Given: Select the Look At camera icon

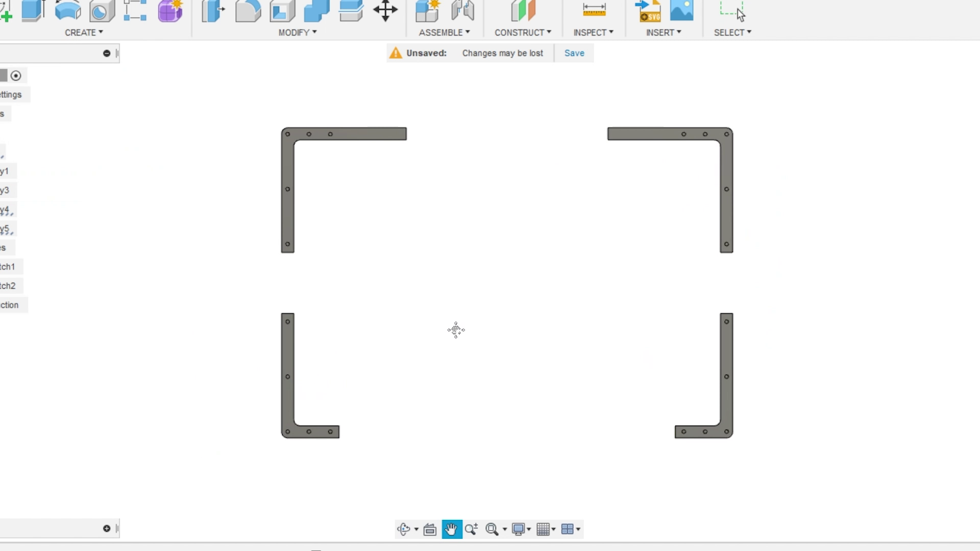Looking at the screenshot, I should pyautogui.click(x=430, y=529).
